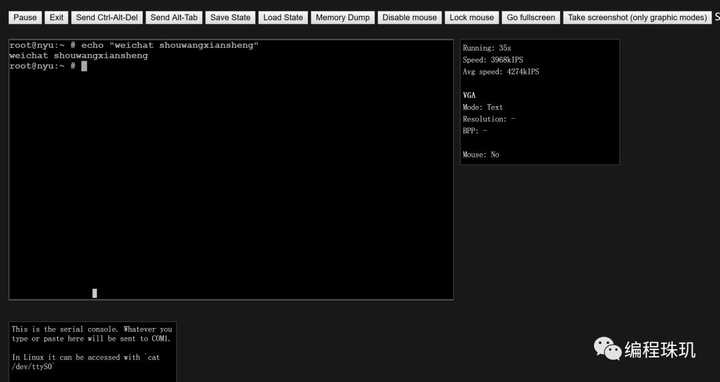
Task: Click the Disable mouse button
Action: [x=410, y=17]
